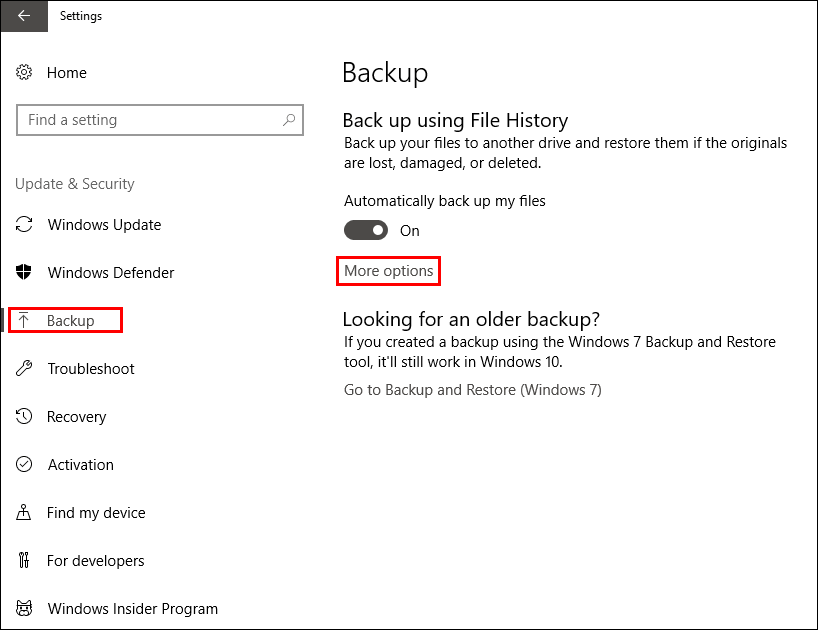
Task: Click the For developers tools icon
Action: point(24,560)
